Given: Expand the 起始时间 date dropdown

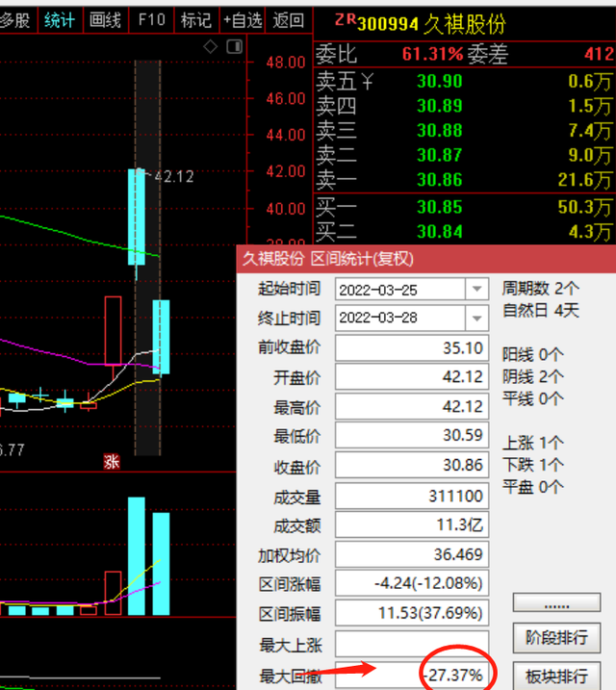Looking at the screenshot, I should click(477, 289).
